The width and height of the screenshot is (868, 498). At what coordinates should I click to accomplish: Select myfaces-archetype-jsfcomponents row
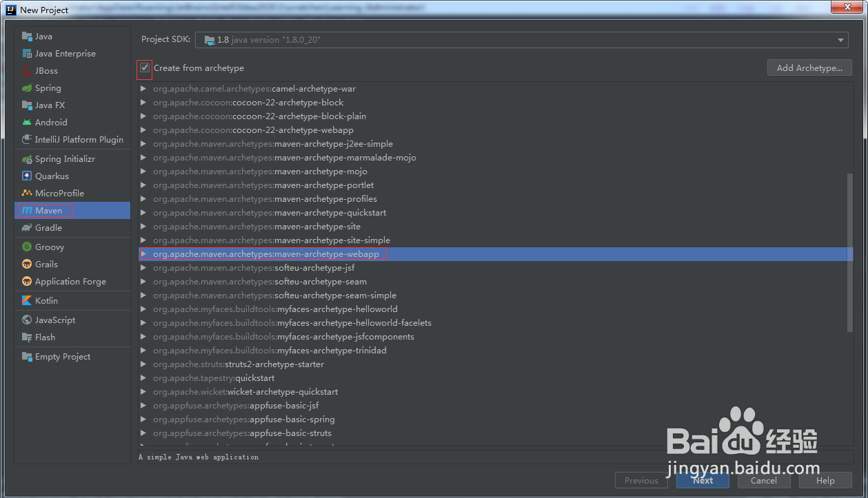click(495, 337)
